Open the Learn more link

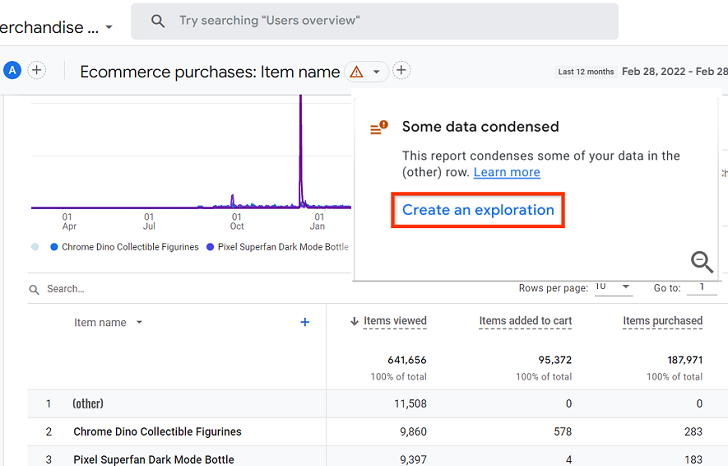pos(507,172)
